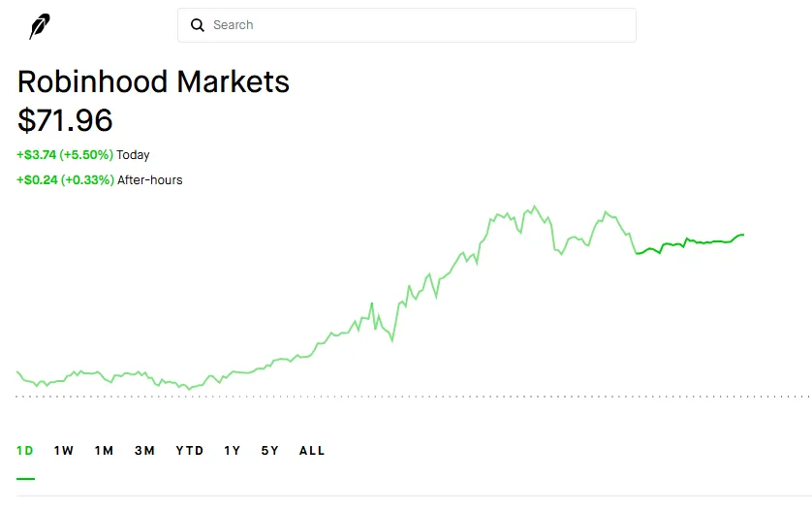Click the chart line's rightmost end point
Screen dimensions: 812x511
pyautogui.click(x=743, y=235)
